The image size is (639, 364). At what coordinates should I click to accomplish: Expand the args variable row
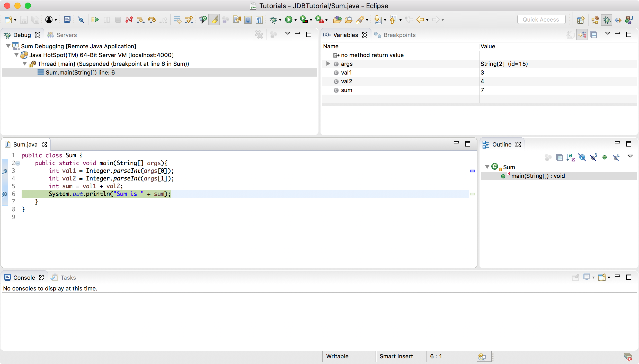[328, 63]
